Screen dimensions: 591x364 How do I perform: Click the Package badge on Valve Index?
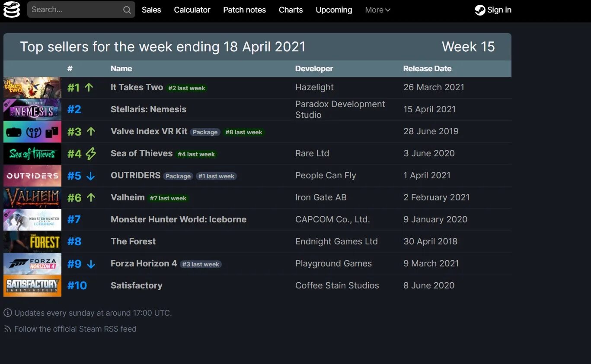[205, 132]
